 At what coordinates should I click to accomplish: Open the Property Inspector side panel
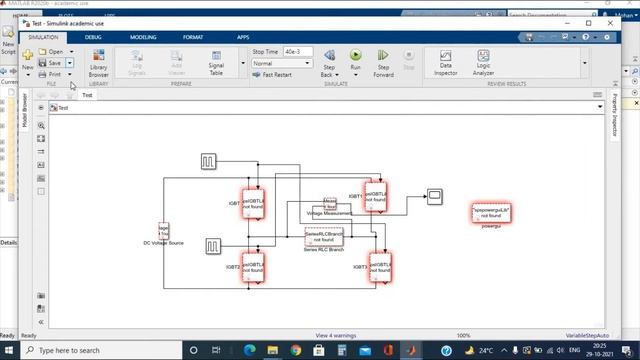(615, 115)
